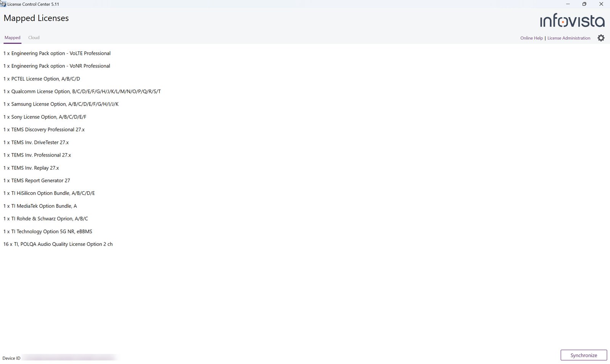610x364 pixels.
Task: Click the License Control Center app icon
Action: [x=3, y=4]
